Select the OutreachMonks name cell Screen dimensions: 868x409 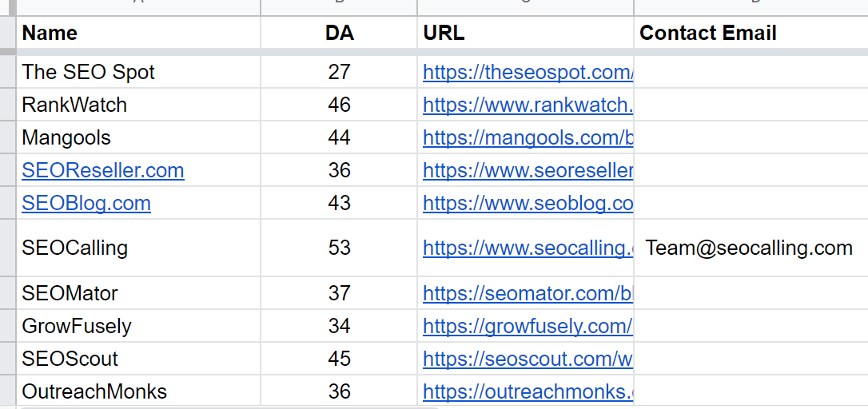tap(138, 391)
